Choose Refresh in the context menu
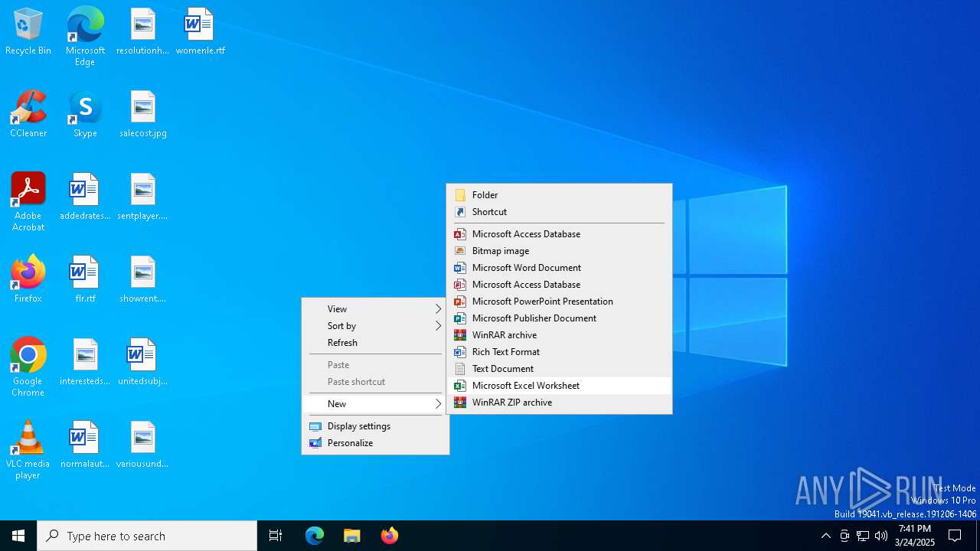 point(375,343)
